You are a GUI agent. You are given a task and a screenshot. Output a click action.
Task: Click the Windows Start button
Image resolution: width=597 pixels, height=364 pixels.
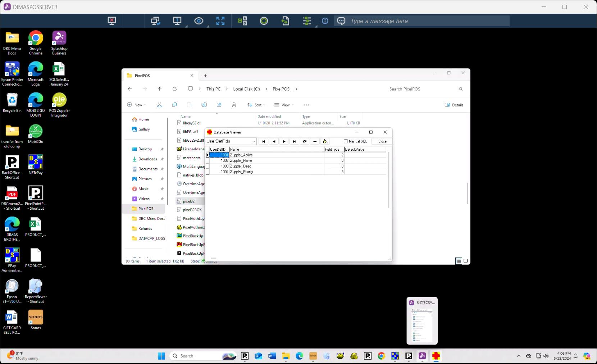161,356
